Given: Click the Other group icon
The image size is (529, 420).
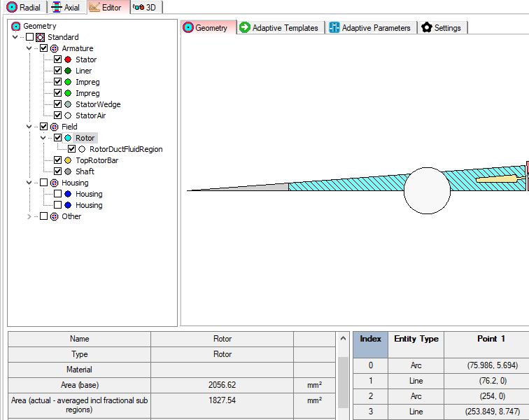Looking at the screenshot, I should click(x=54, y=216).
